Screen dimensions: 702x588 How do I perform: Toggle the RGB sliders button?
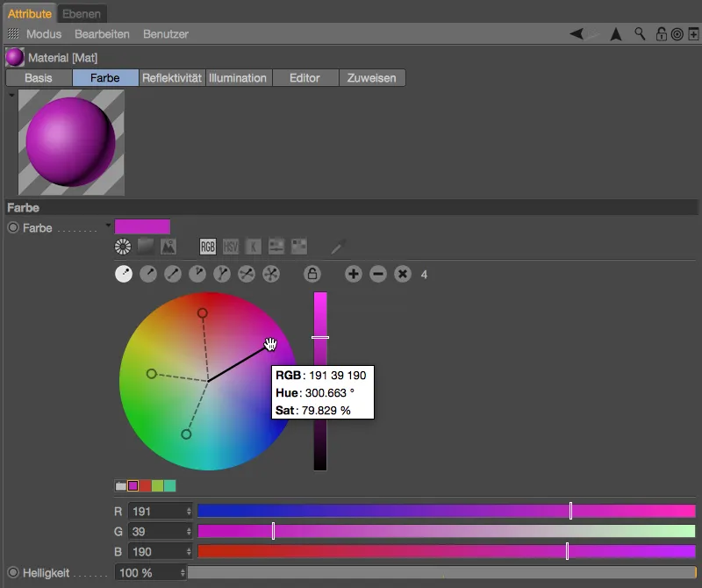tap(208, 247)
